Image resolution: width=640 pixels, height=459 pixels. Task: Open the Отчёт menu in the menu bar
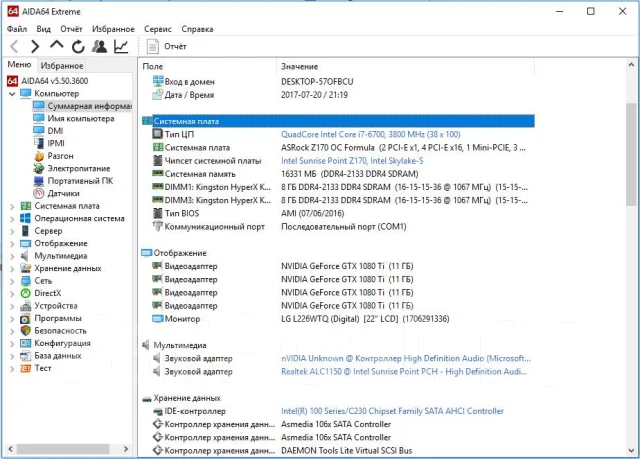(x=71, y=29)
